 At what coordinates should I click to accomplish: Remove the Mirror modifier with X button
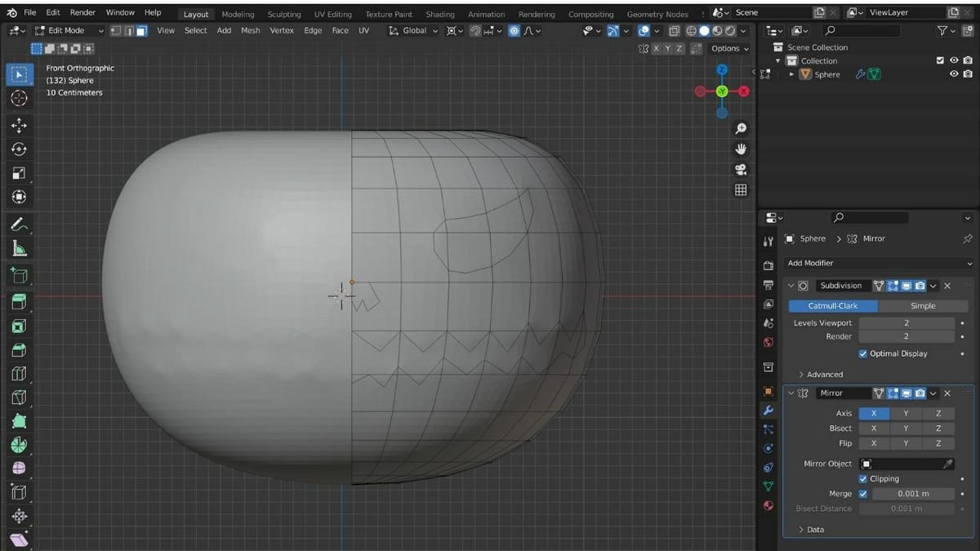tap(947, 393)
